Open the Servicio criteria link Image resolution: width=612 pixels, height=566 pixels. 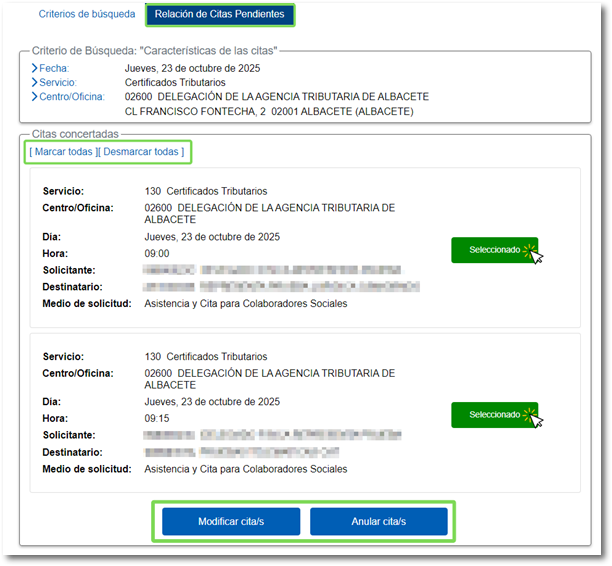click(58, 82)
